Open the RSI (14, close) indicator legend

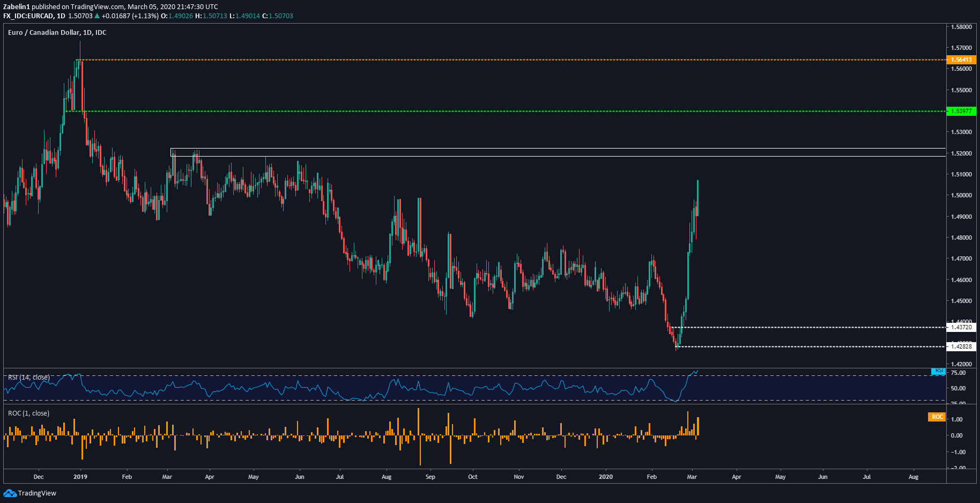[x=28, y=378]
